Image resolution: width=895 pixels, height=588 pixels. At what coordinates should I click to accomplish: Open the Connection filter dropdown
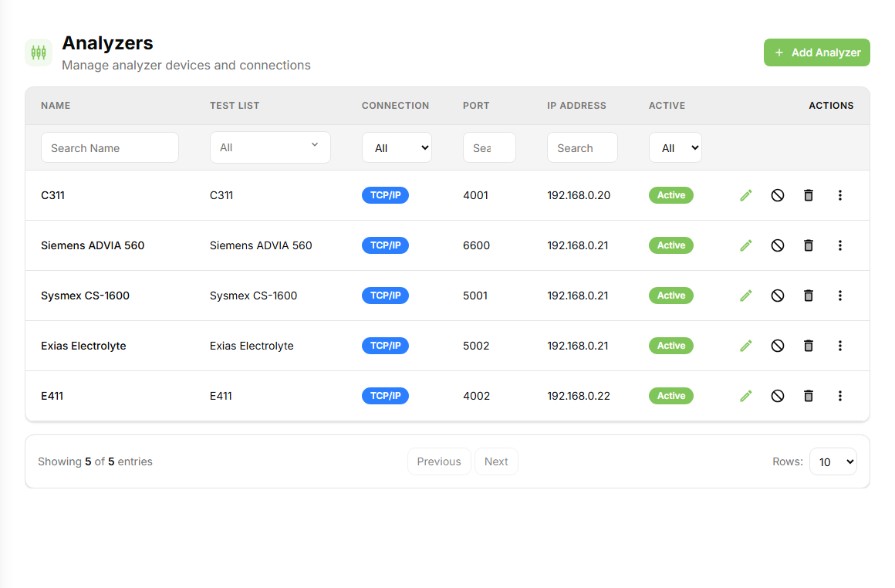point(397,148)
